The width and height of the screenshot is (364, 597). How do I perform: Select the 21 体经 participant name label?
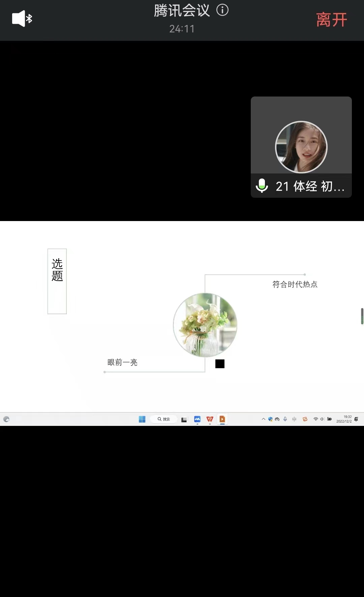pos(310,186)
